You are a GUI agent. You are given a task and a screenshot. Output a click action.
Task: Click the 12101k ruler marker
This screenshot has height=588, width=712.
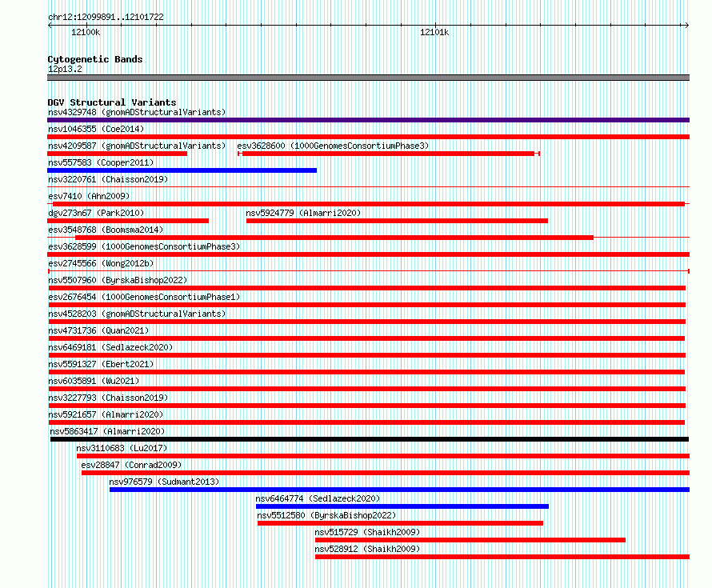434,32
